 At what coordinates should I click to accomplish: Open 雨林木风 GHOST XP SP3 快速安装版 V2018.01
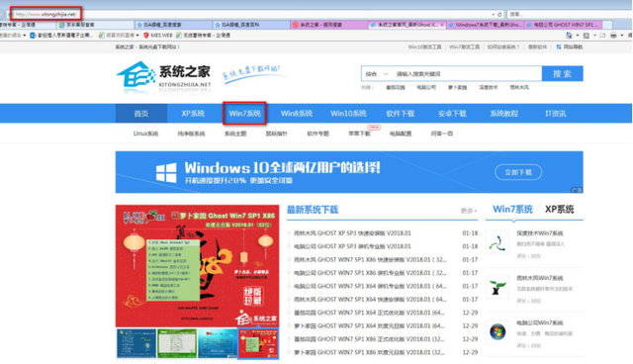coord(352,233)
